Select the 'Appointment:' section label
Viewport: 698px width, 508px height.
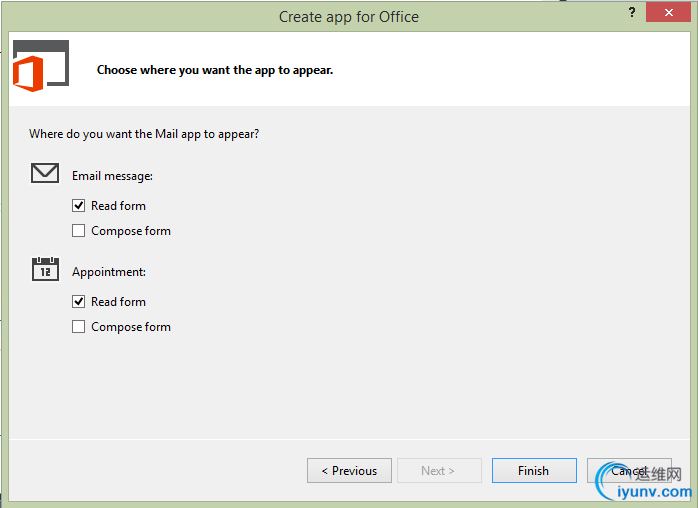point(109,272)
